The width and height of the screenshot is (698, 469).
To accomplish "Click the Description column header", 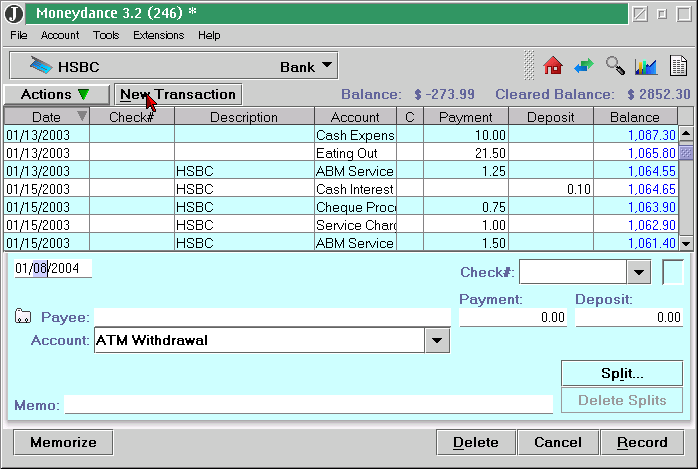I will [244, 117].
